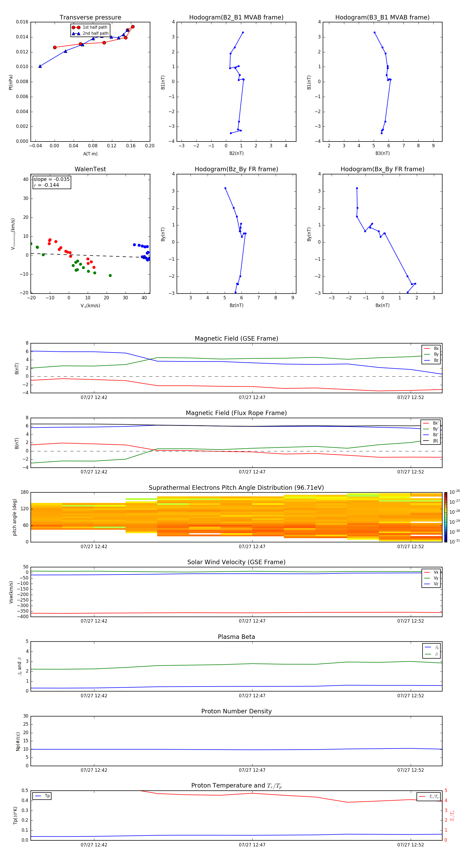
Task: Click the 'Magnetic Field (GSE Frame)' title
Action: tap(236, 338)
